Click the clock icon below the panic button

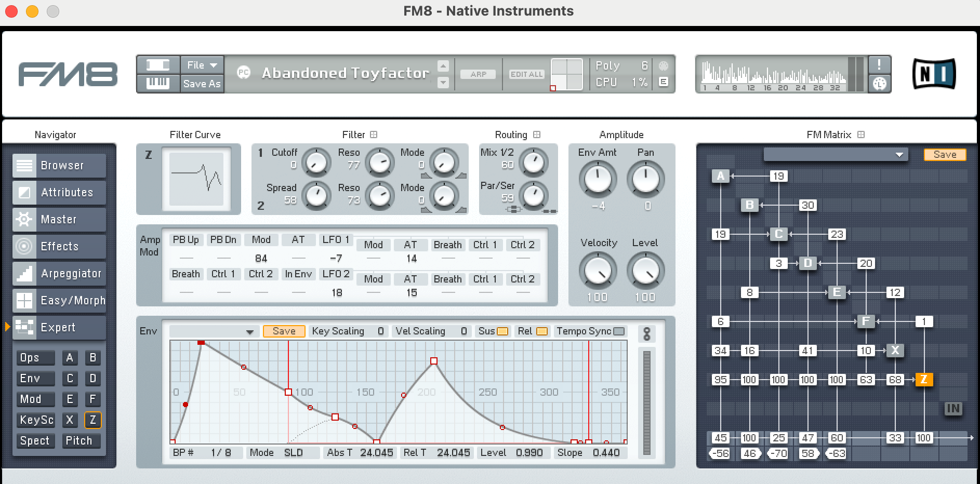[x=879, y=84]
